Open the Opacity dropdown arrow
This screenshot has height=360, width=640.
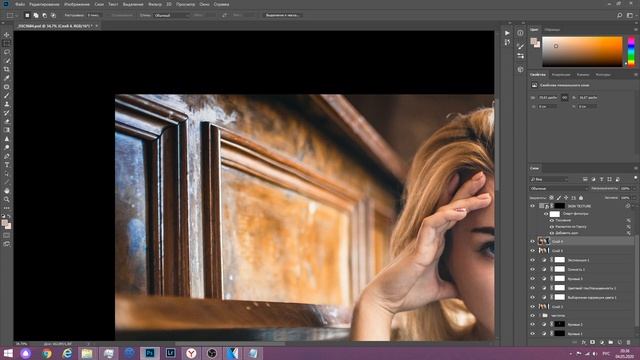[x=633, y=189]
